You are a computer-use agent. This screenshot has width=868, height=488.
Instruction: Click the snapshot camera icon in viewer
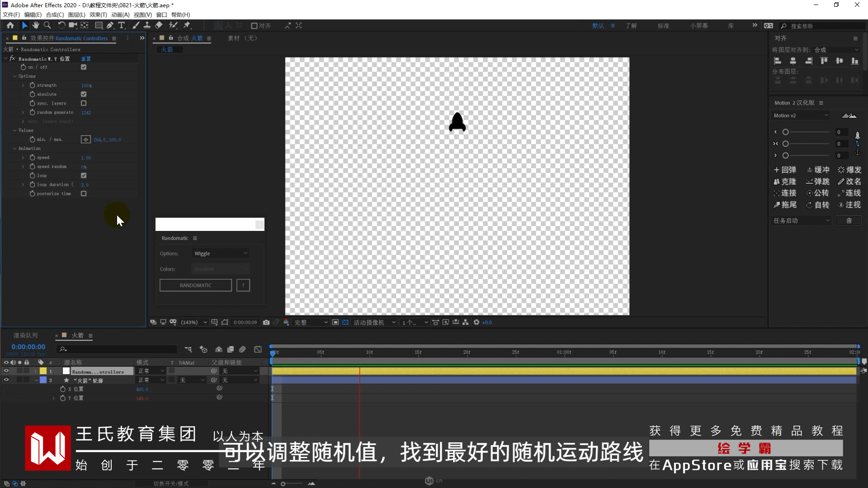pos(266,323)
